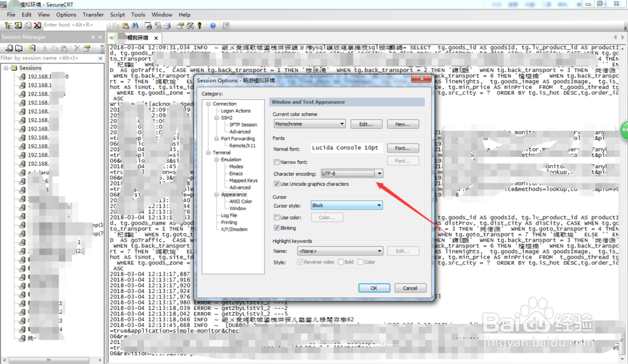Create new folder in Session Manager toolbar

coord(18,48)
